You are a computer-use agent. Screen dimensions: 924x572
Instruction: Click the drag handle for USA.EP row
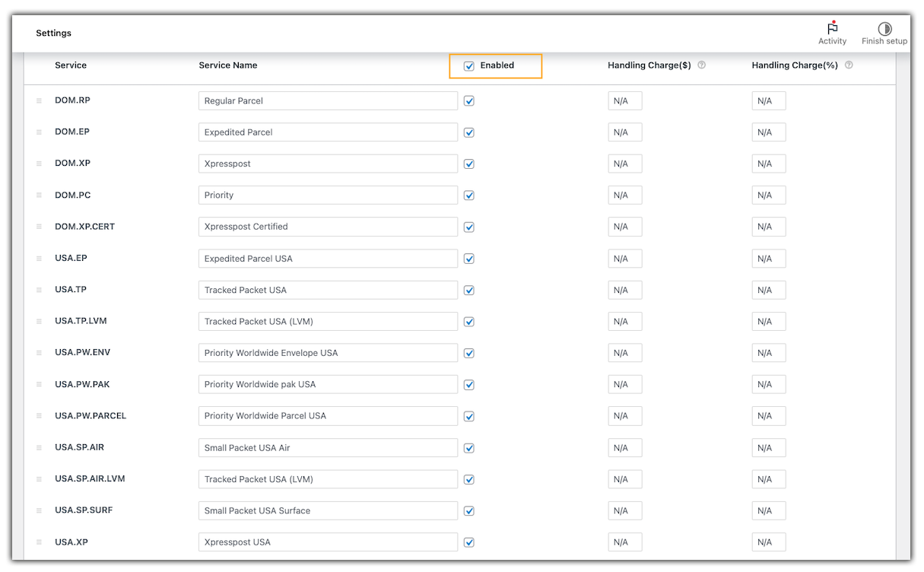coord(39,259)
